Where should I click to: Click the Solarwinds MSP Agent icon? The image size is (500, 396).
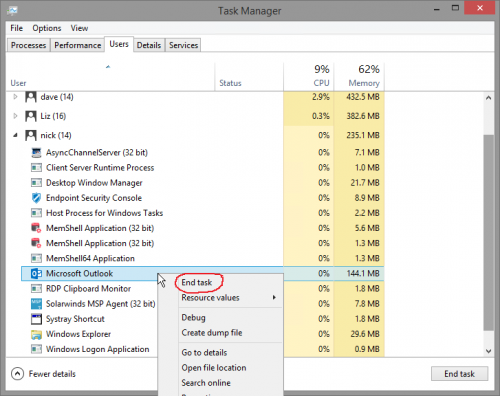[x=36, y=304]
